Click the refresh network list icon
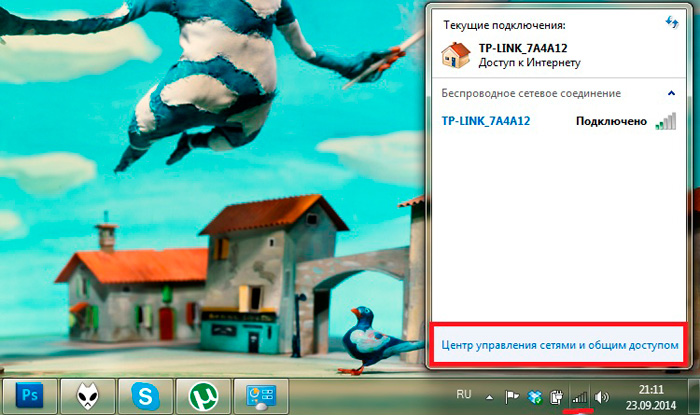Viewport: 700px width, 415px height. click(x=672, y=22)
